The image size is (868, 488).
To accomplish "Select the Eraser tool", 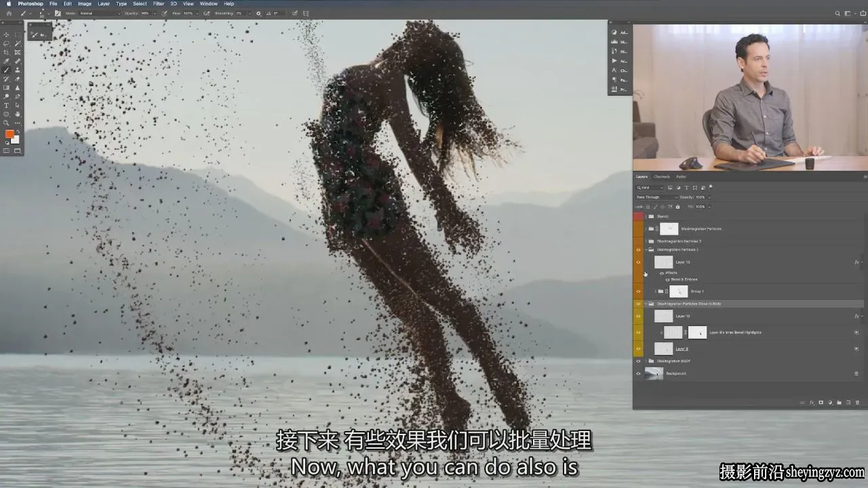I will click(x=18, y=79).
